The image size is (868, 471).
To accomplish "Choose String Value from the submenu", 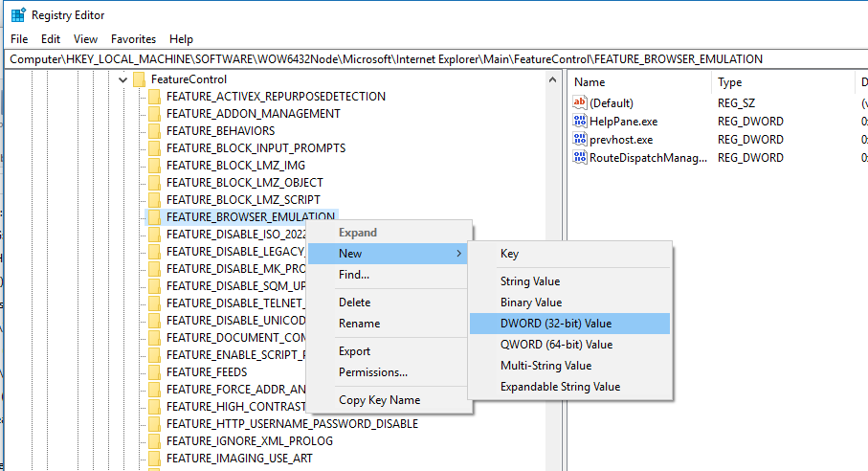I will coord(569,281).
